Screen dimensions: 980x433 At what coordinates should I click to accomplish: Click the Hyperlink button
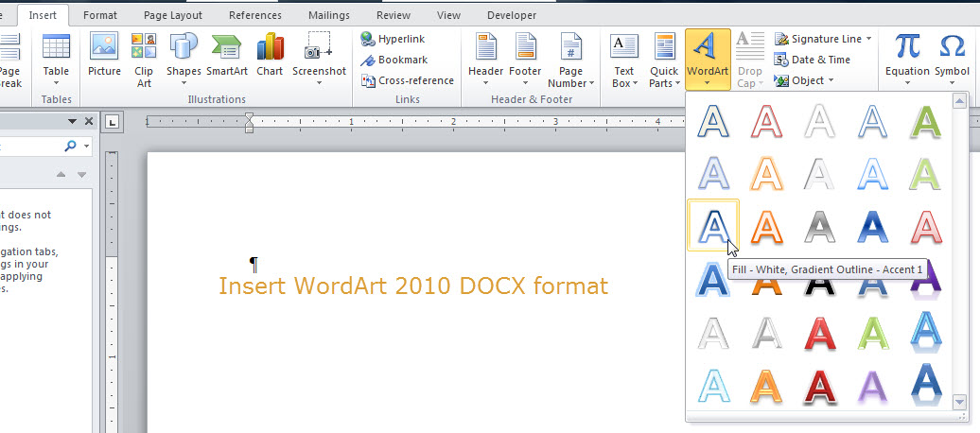tap(394, 39)
